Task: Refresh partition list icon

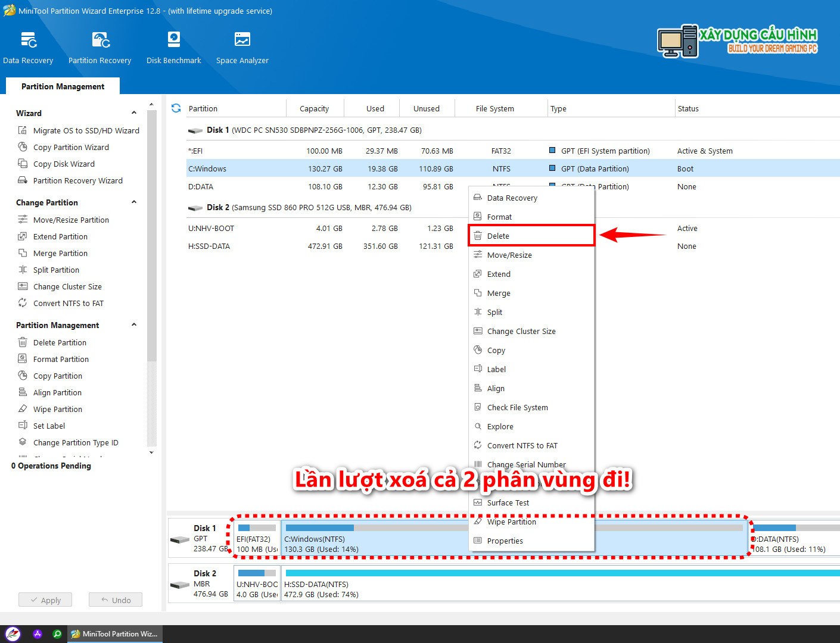Action: 176,108
